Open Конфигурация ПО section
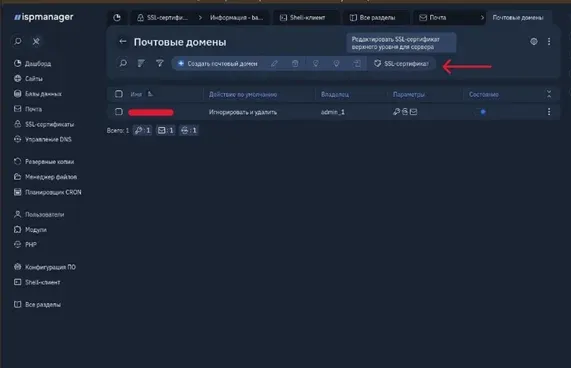This screenshot has height=368, width=571. point(45,267)
